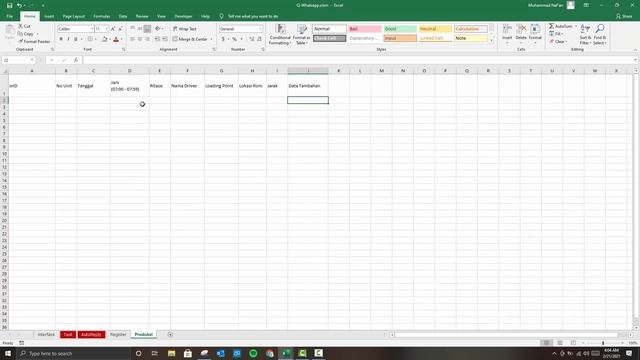Click the Name Box
The image size is (640, 360).
(18, 60)
